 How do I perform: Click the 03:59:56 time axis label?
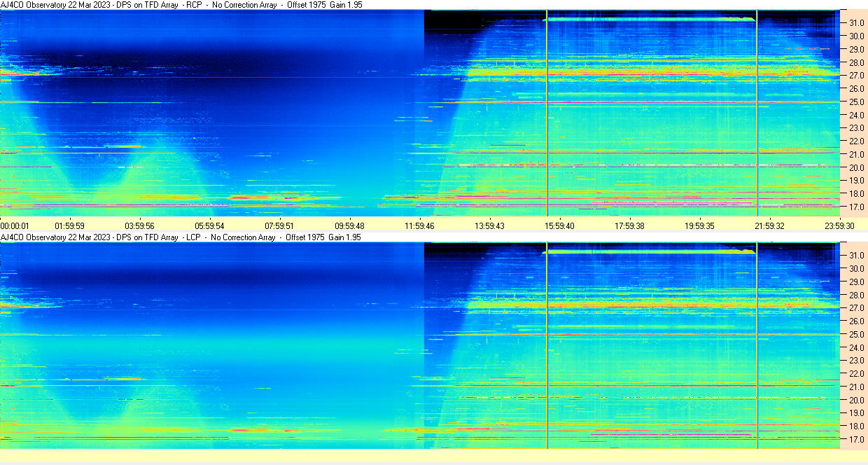tap(140, 225)
